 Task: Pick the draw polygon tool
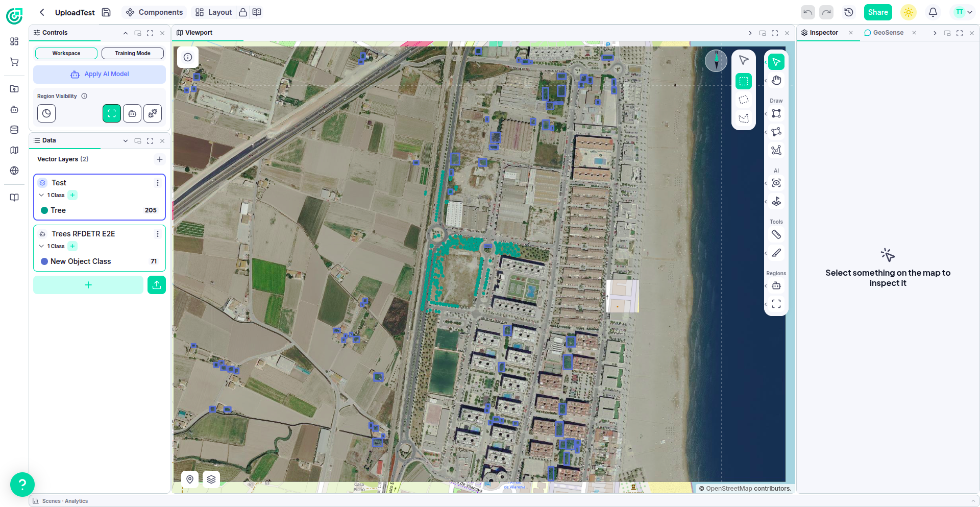[x=776, y=132]
